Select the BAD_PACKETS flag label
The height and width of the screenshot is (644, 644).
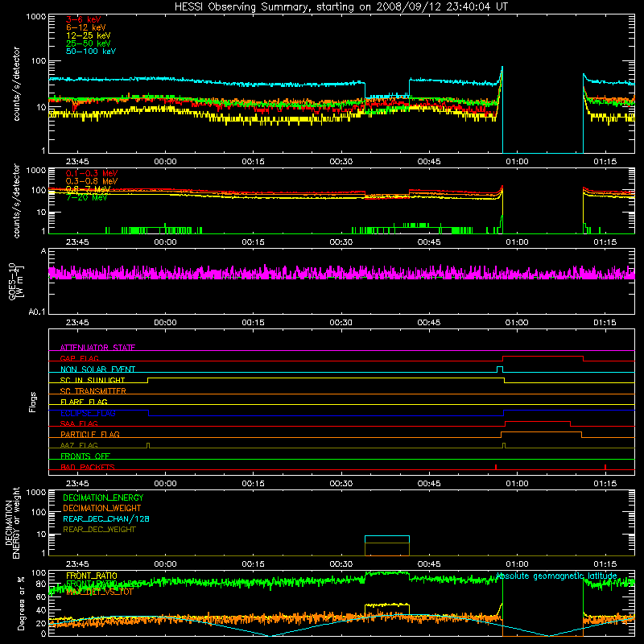point(88,467)
